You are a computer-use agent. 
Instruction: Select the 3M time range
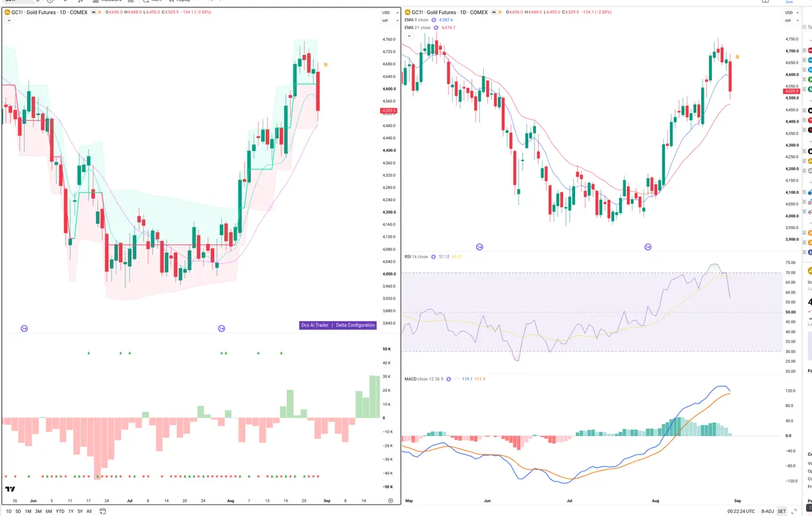[39, 511]
